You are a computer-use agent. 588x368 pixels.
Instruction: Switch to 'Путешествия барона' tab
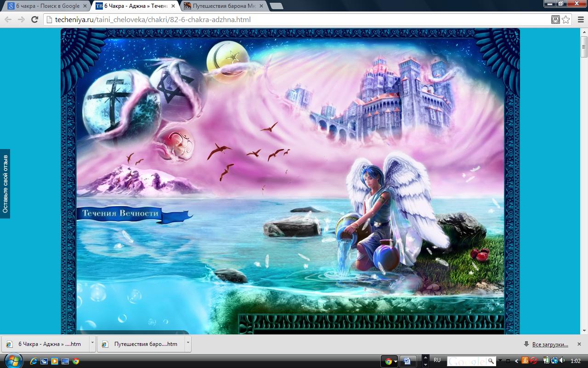tap(222, 6)
